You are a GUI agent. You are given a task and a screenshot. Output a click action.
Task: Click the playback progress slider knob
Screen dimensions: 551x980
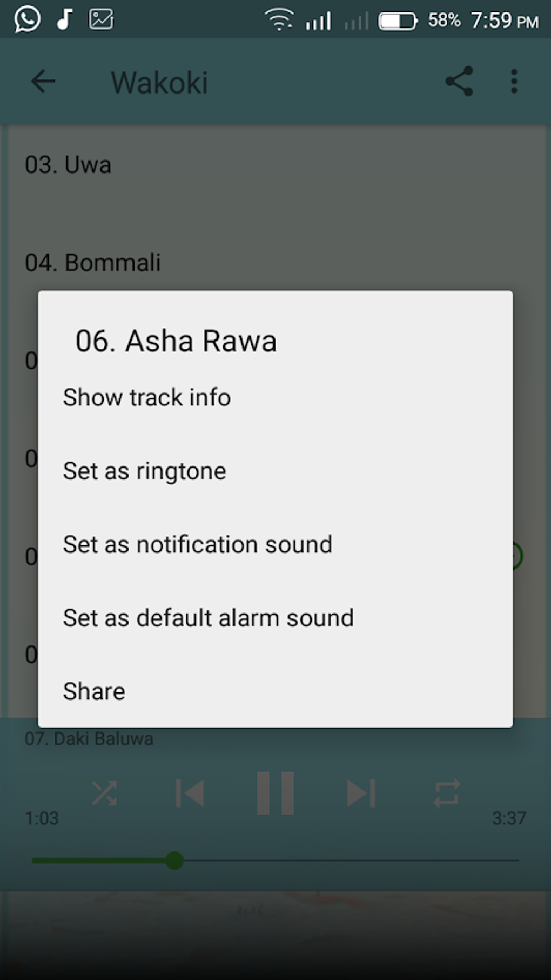(x=174, y=860)
